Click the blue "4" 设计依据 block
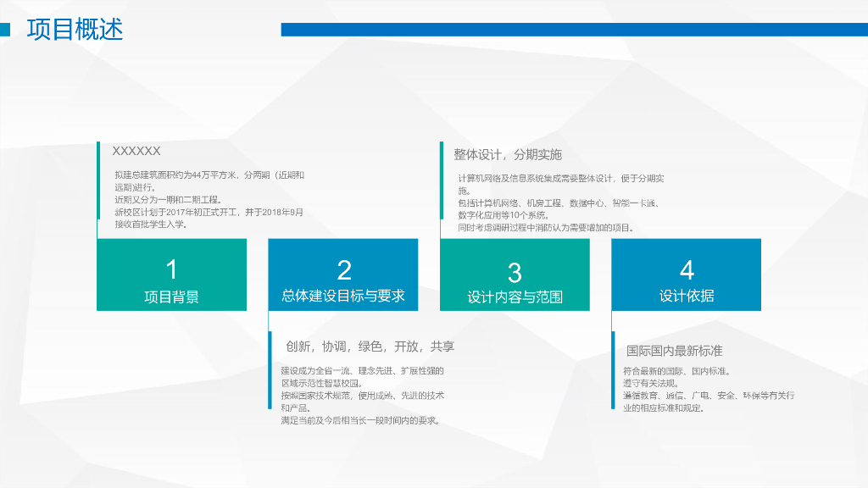Screen dimensions: 868x488 686,275
